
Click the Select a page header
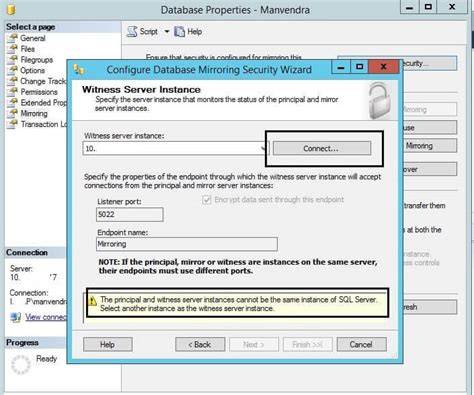(31, 27)
